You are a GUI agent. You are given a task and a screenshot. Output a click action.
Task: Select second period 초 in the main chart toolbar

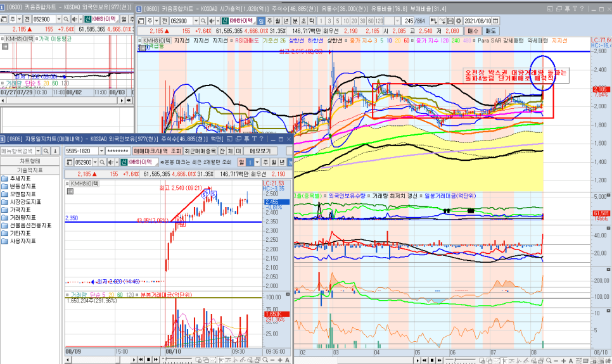click(303, 21)
